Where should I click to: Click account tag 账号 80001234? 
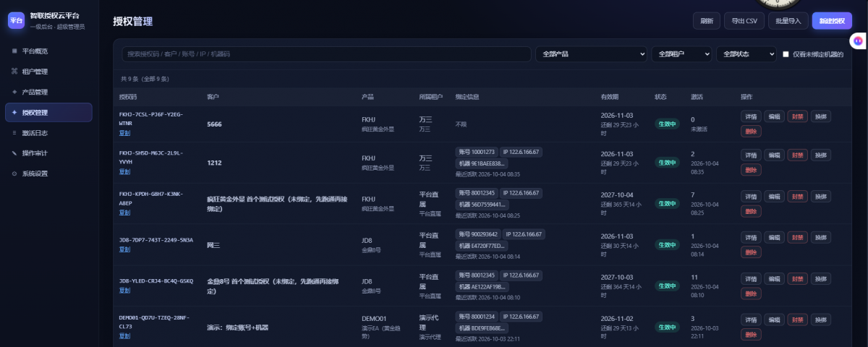coord(477,317)
